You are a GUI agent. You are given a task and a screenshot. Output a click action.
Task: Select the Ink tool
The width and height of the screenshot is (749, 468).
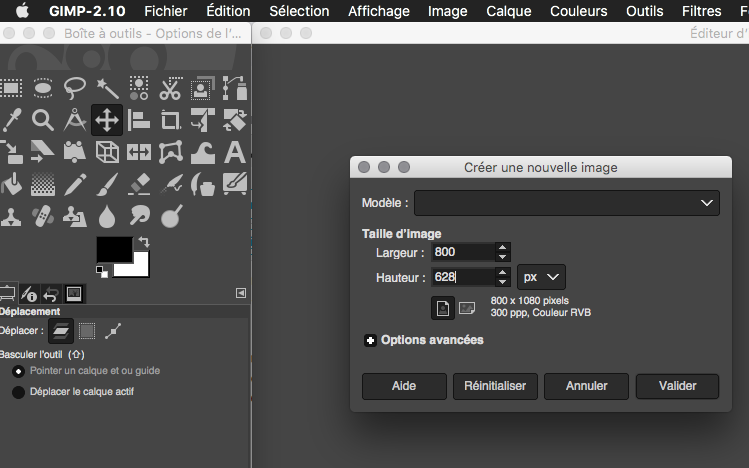click(203, 184)
